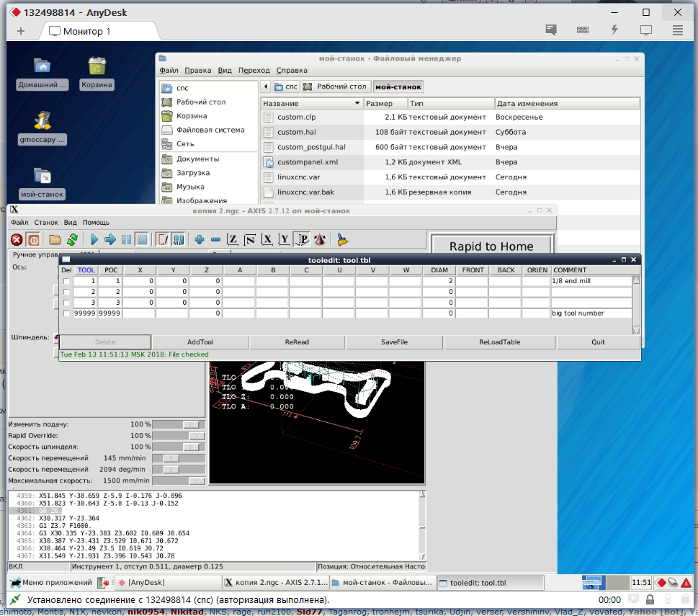This screenshot has height=616, width=698.
Task: Open Меню приложений on the taskbar
Action: (x=52, y=582)
